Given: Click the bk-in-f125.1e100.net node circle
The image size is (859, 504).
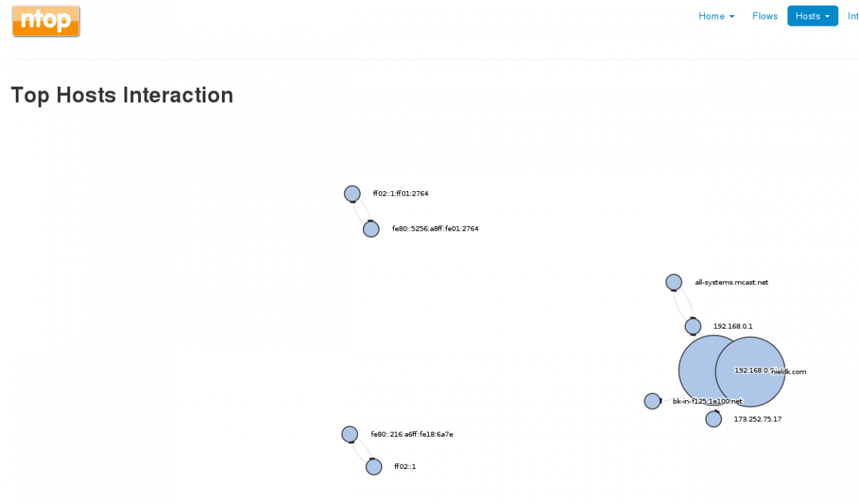Looking at the screenshot, I should coord(652,401).
